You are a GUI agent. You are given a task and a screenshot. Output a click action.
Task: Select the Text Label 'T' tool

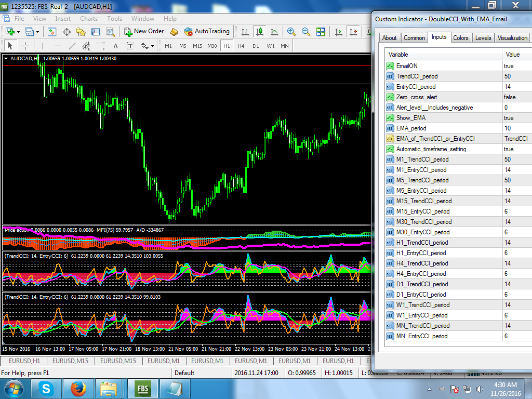[130, 46]
